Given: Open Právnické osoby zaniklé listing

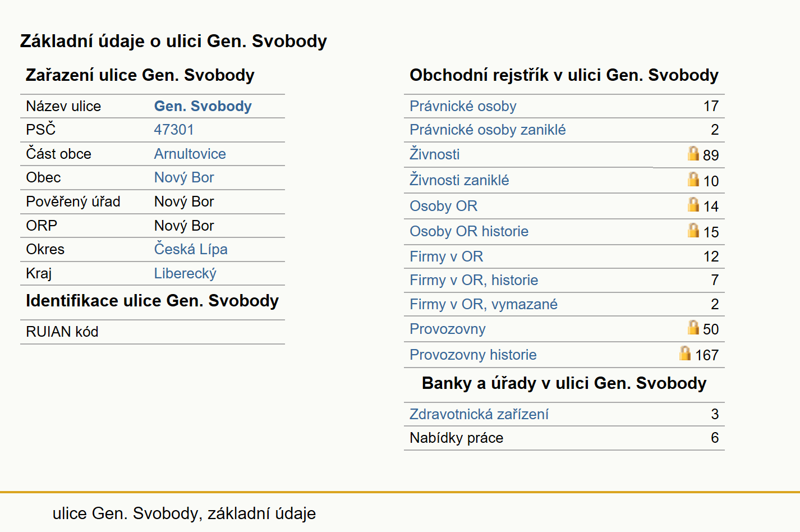Looking at the screenshot, I should click(x=488, y=130).
